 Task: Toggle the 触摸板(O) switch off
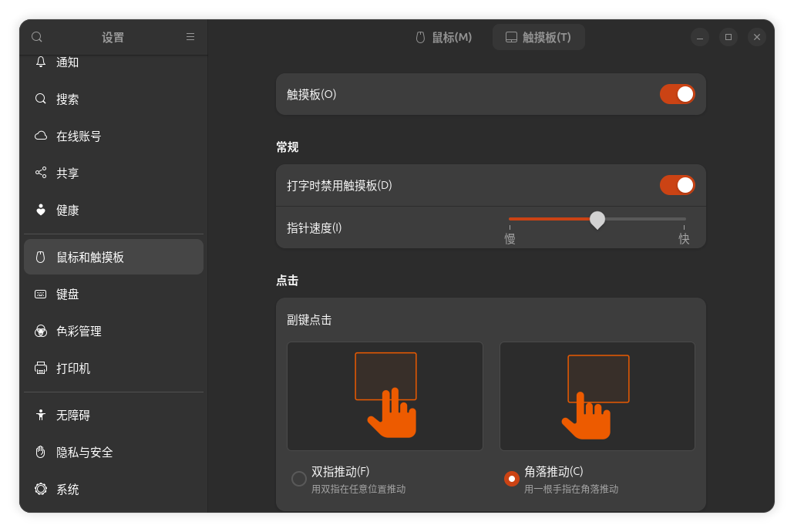pos(677,94)
